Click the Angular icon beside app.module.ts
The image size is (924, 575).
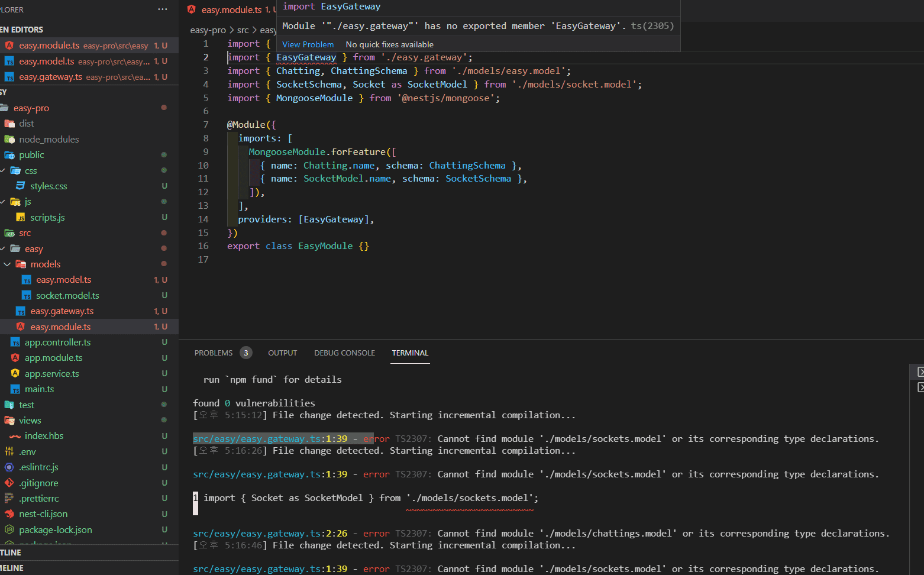point(15,358)
